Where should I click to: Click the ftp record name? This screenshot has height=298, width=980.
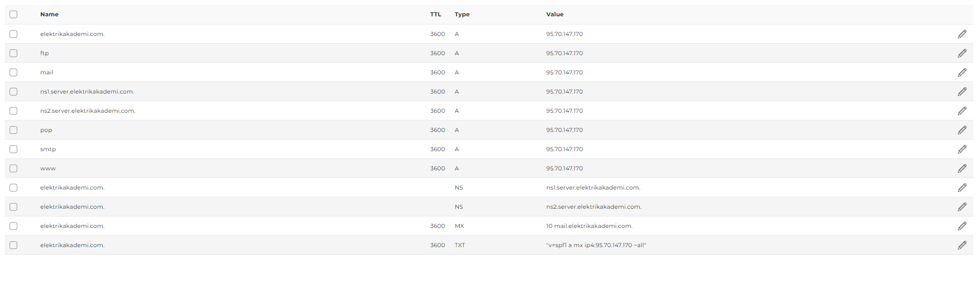coord(45,53)
